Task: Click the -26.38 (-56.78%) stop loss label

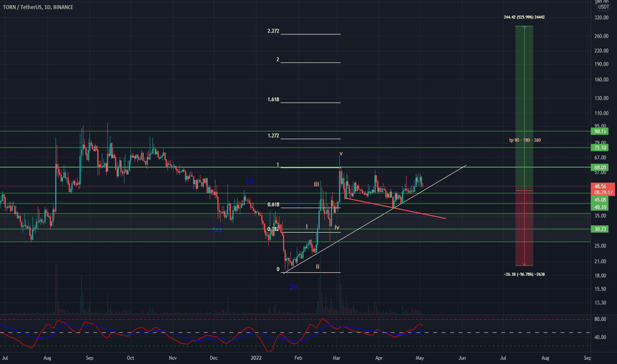Action: pyautogui.click(x=524, y=274)
